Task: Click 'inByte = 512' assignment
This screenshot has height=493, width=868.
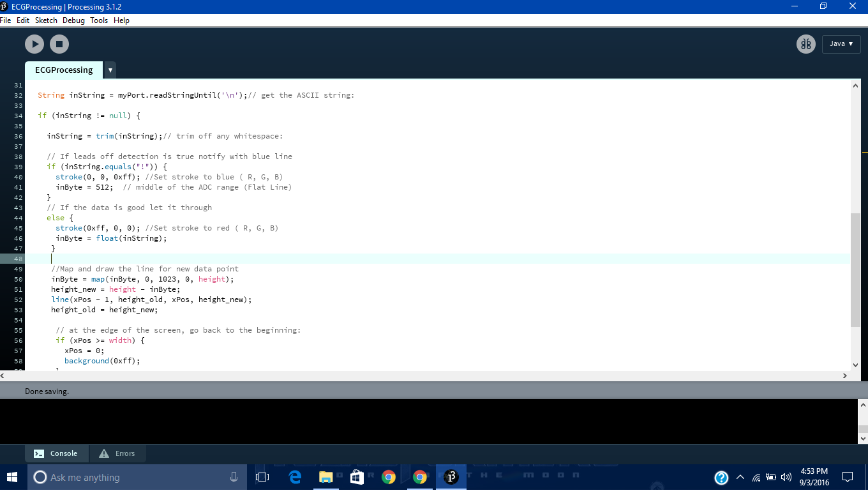Action: pos(85,187)
